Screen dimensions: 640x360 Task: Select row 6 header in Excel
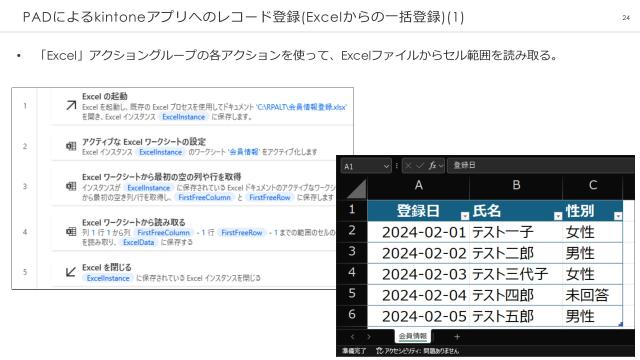[352, 315]
